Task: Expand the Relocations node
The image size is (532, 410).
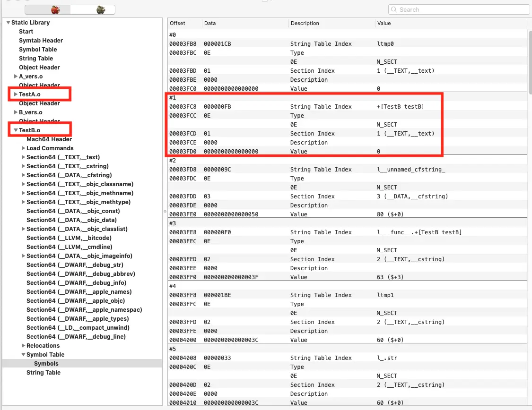Action: point(24,346)
